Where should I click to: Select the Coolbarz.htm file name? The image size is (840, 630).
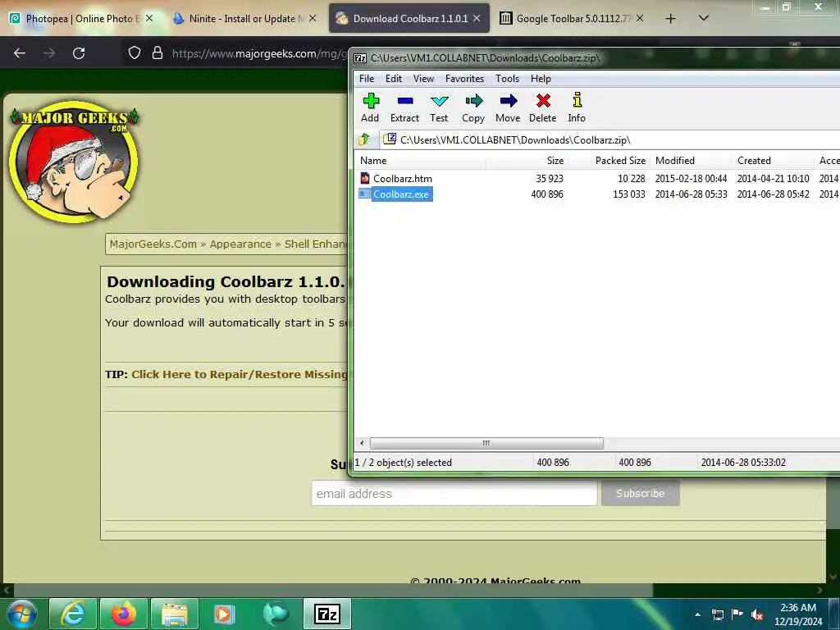[x=402, y=178]
